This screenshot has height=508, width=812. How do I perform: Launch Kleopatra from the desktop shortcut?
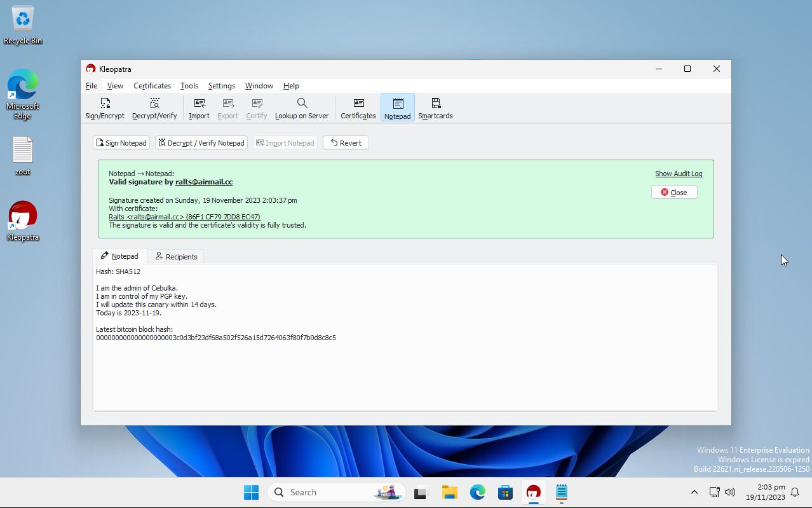(x=23, y=221)
